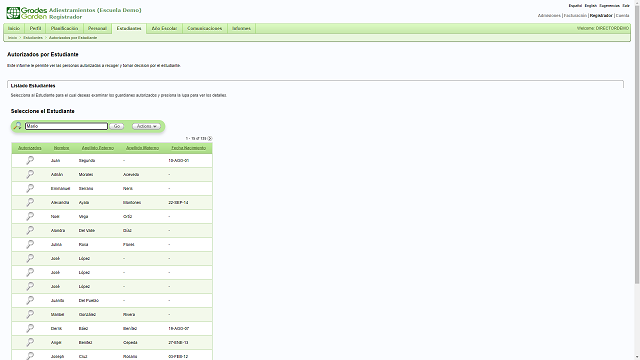
Task: Click magnifier icon in Derrik Báez row
Action: [x=30, y=328]
